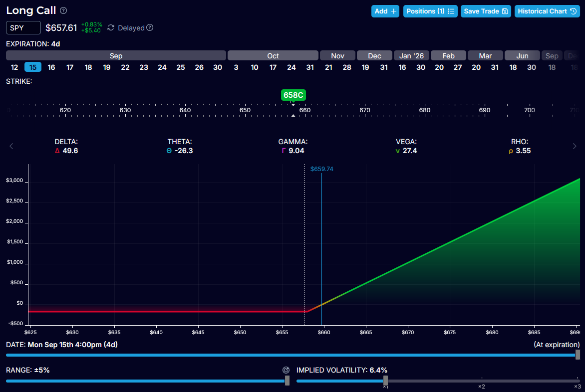Open the Long Call help question-mark icon
The height and width of the screenshot is (392, 585).
pos(63,11)
